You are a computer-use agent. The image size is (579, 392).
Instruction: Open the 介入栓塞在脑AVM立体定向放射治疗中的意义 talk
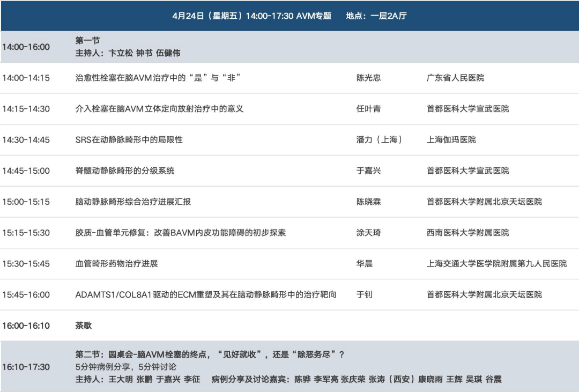tap(159, 109)
